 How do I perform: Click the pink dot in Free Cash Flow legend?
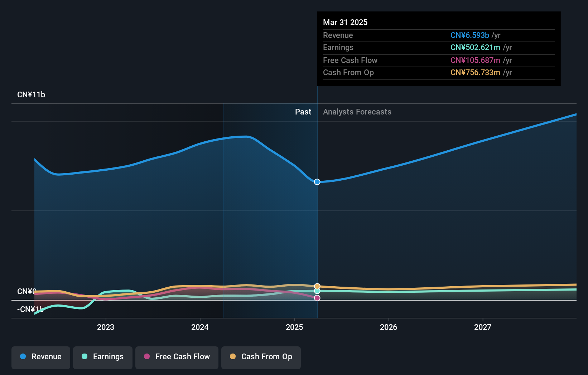click(147, 356)
